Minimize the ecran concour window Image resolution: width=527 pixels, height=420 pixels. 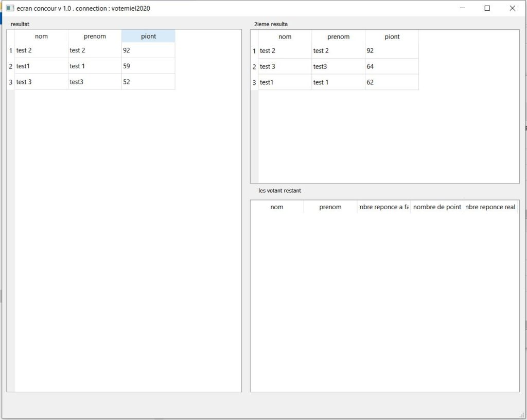pyautogui.click(x=463, y=8)
